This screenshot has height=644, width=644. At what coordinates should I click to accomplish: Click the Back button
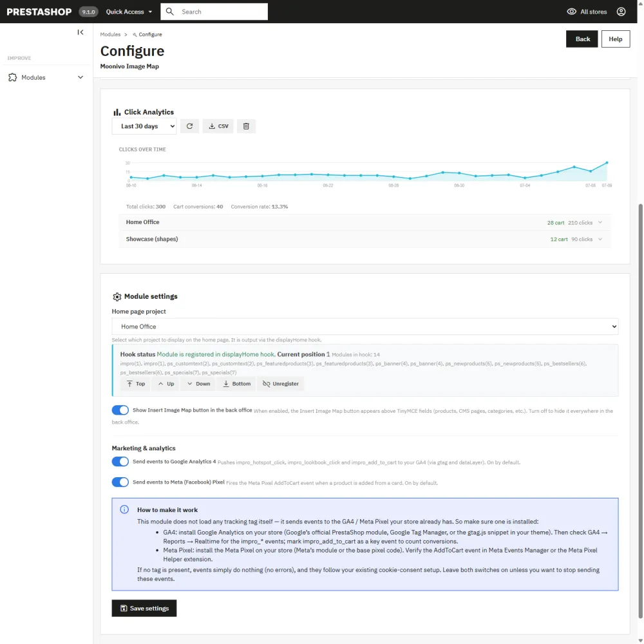point(582,39)
